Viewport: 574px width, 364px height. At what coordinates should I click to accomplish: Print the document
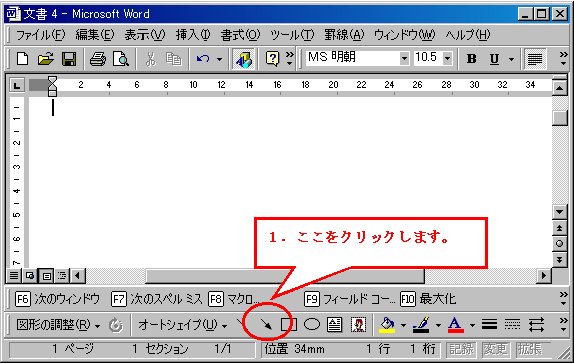click(x=98, y=59)
